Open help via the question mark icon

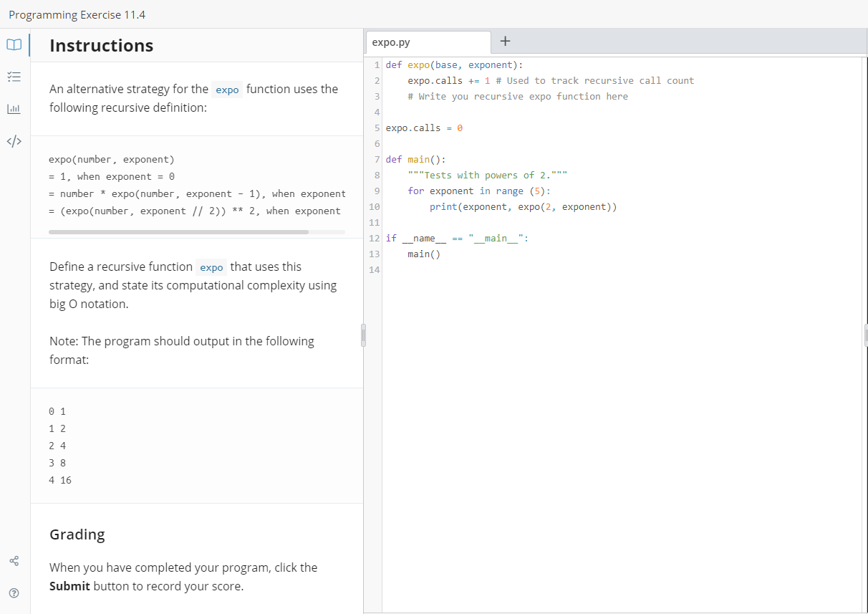coord(14,593)
